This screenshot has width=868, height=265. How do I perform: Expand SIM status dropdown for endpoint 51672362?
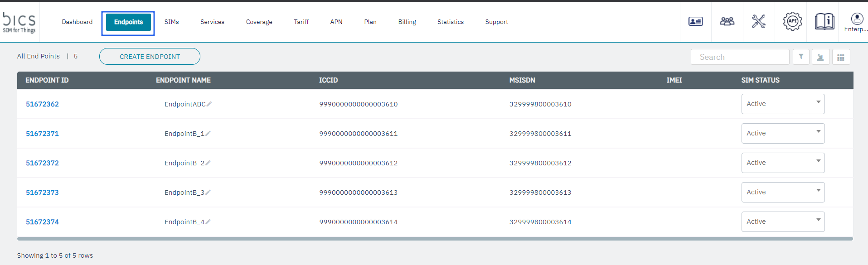pyautogui.click(x=783, y=104)
